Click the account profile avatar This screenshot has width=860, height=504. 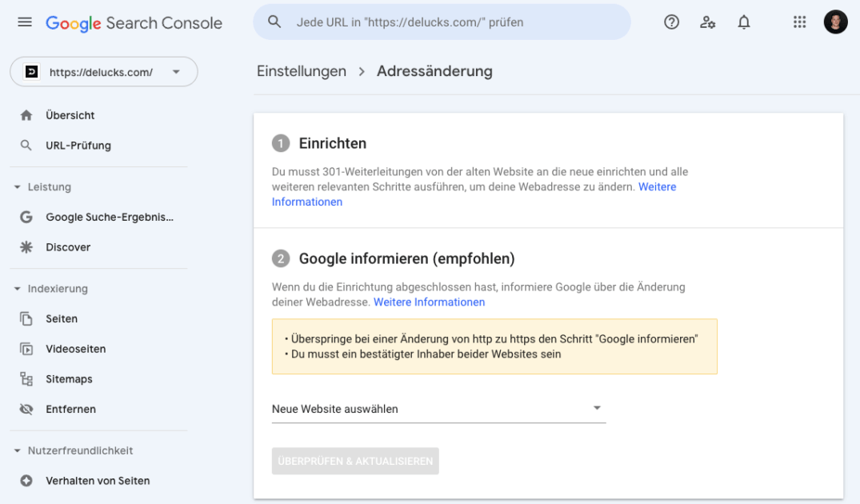835,22
